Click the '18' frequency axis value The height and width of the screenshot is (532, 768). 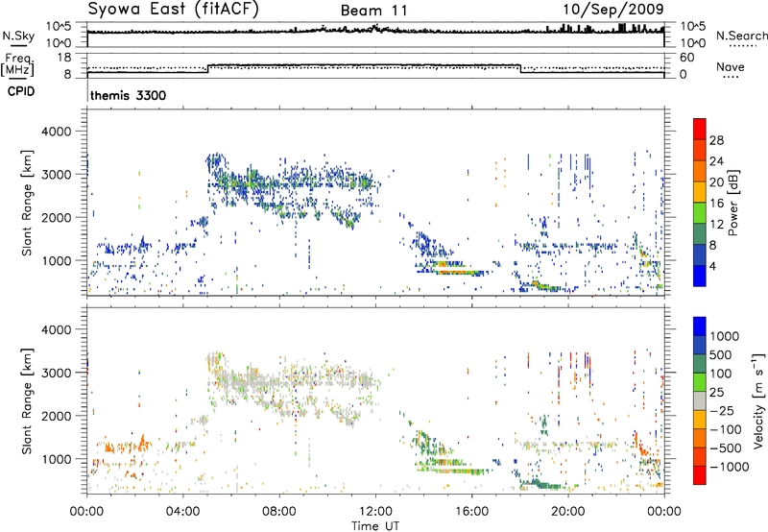click(x=63, y=58)
